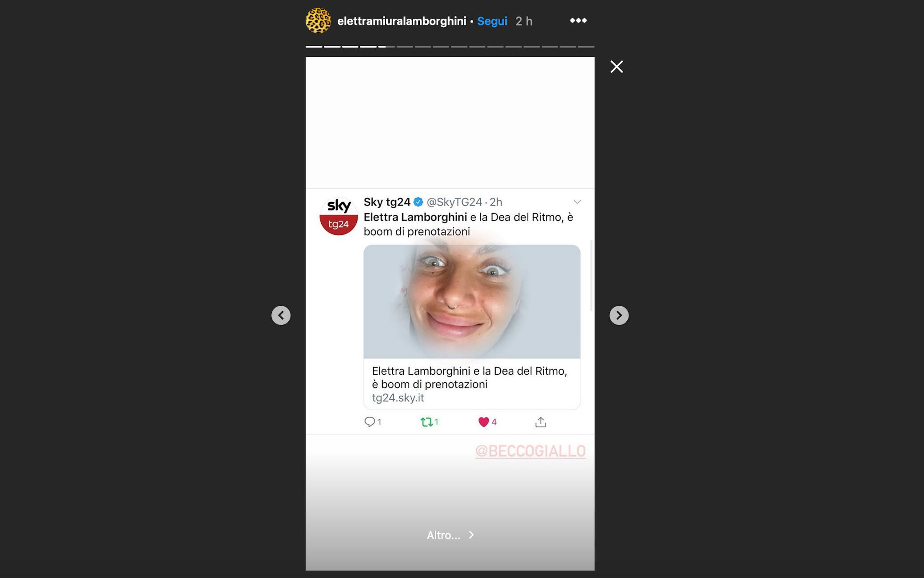Click the last story progress segment
Screen dimensions: 924x578
coord(586,47)
